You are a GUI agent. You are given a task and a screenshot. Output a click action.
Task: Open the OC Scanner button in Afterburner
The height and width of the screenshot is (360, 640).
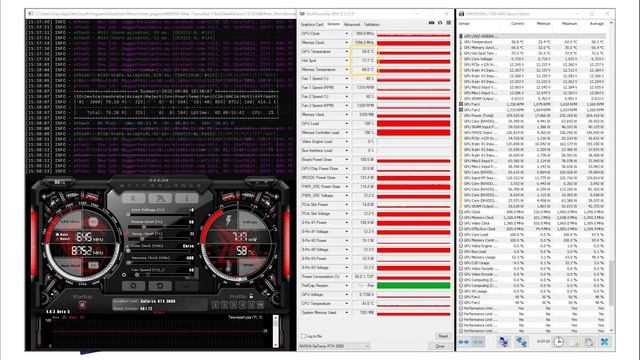click(x=160, y=198)
